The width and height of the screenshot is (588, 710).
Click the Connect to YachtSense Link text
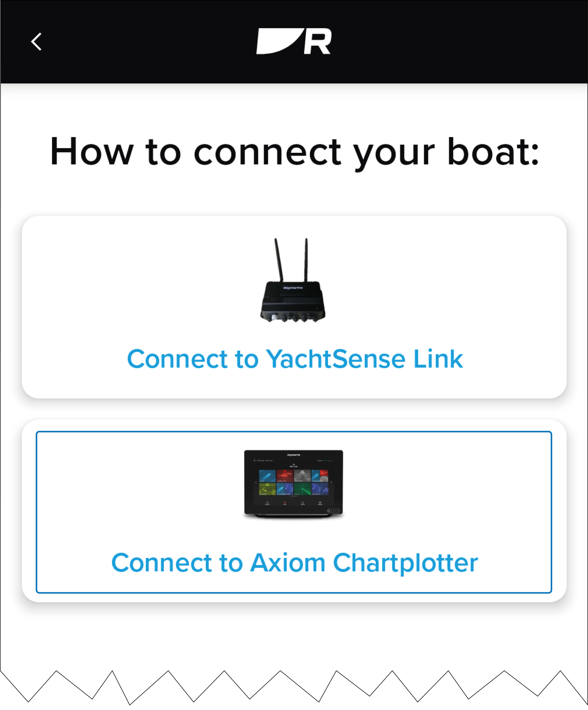click(295, 358)
